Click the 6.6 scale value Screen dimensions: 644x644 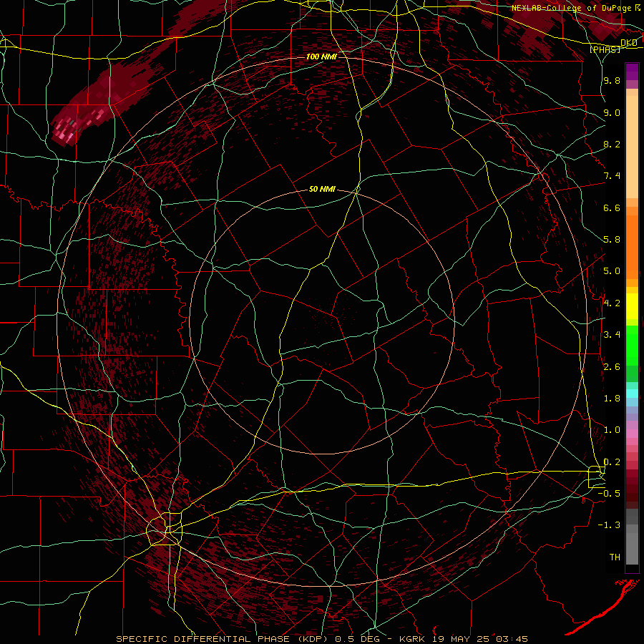click(x=612, y=208)
